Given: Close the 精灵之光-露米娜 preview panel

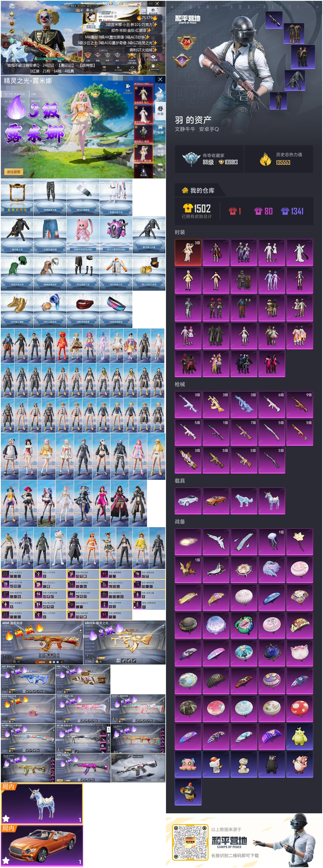Looking at the screenshot, I should click(160, 79).
